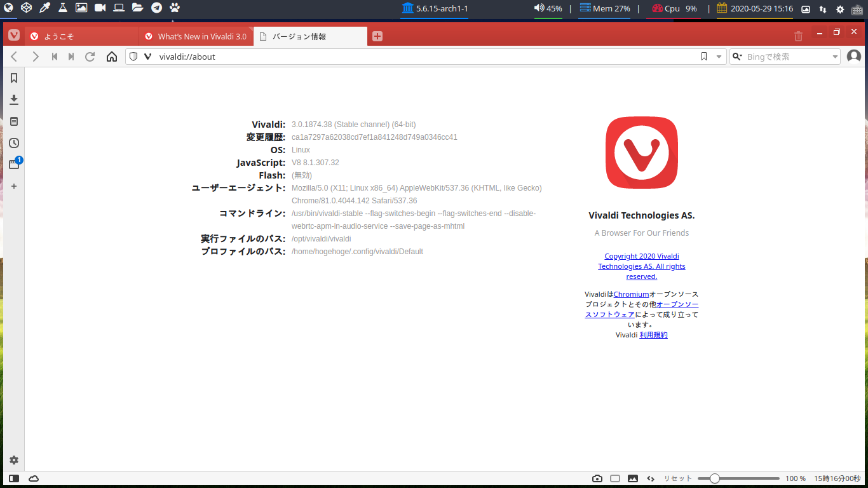Launch the color picker eyedropper in panel
The width and height of the screenshot is (868, 488).
44,8
